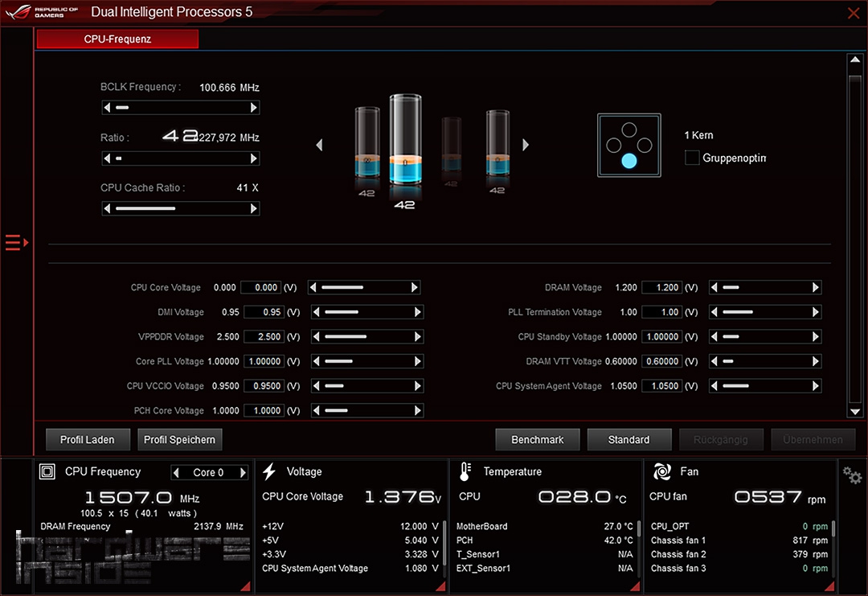The image size is (868, 596).
Task: Show next core cylinder with right arrow
Action: pos(526,145)
